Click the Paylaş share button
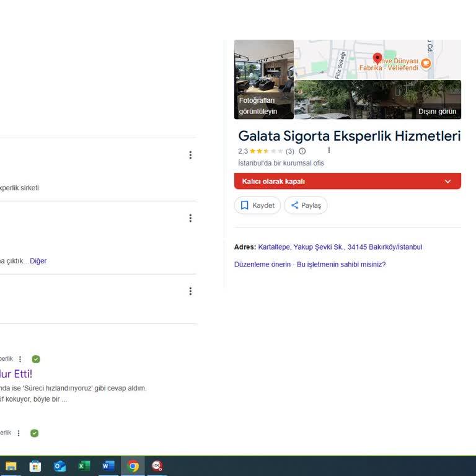Image resolution: width=476 pixels, height=476 pixels. 306,205
